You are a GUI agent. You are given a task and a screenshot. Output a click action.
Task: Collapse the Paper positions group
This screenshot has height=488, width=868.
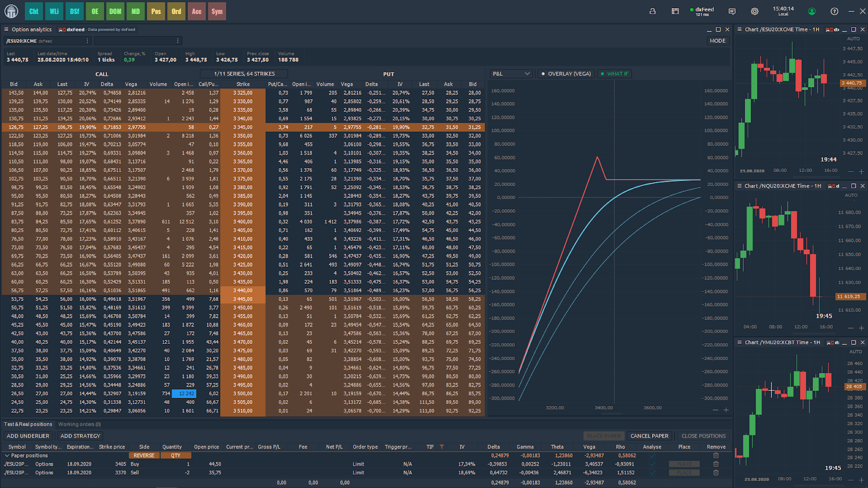(7, 455)
